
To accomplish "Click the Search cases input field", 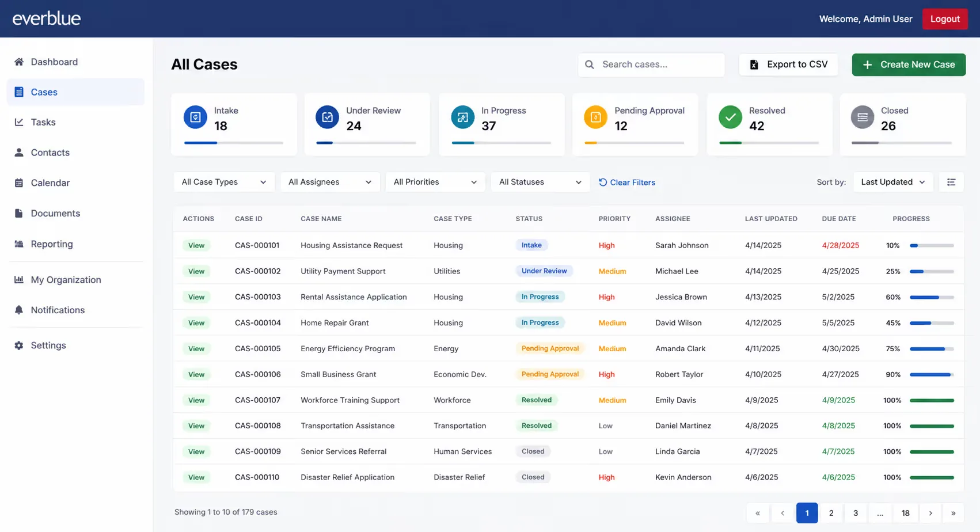I will [x=651, y=64].
